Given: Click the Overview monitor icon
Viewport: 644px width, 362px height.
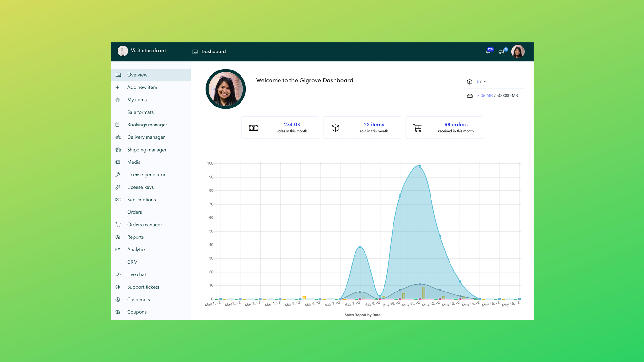Looking at the screenshot, I should click(x=118, y=75).
